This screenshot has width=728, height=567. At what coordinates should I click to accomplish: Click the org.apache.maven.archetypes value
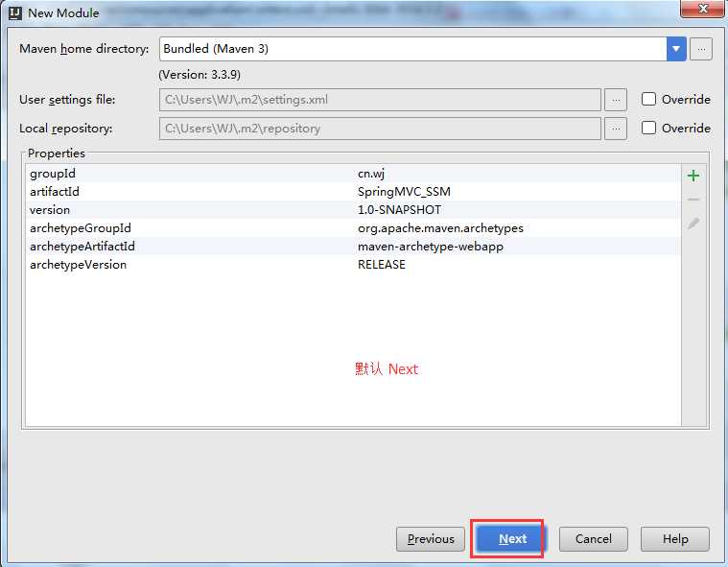tap(440, 228)
